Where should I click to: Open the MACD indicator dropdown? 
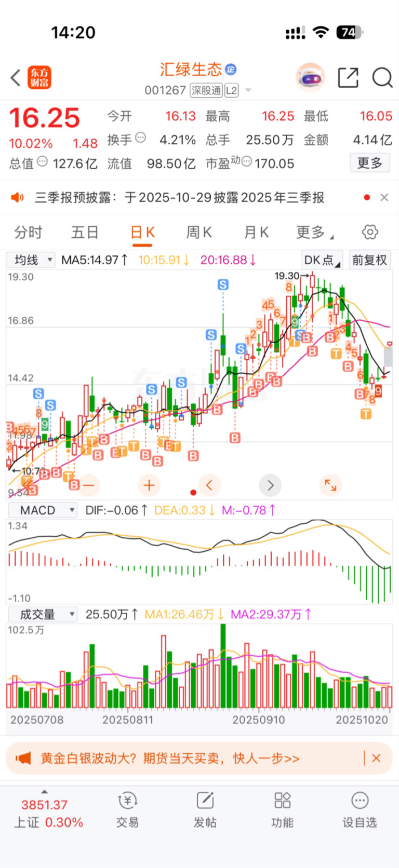click(x=43, y=510)
